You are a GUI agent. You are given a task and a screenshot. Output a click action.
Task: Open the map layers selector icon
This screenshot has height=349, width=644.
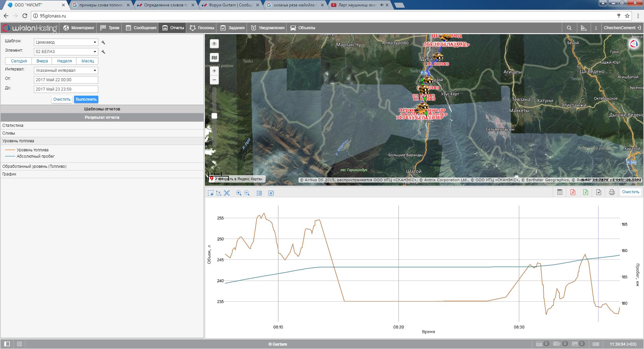(214, 57)
